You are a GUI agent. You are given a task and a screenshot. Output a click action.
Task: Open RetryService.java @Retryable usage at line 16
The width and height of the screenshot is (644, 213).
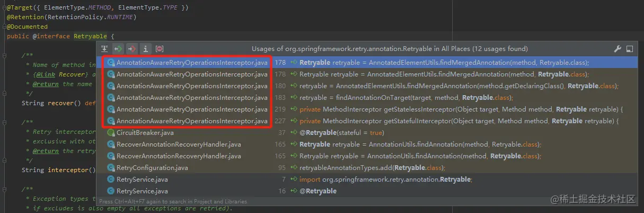[x=367, y=191]
